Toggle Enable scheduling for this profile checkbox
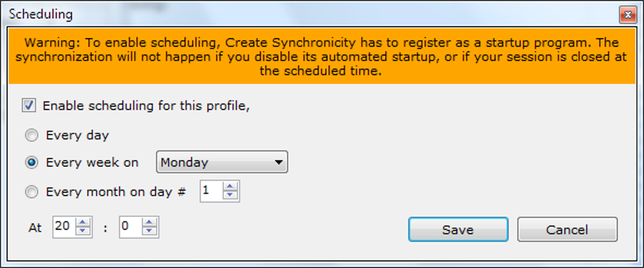The height and width of the screenshot is (268, 644). (x=29, y=105)
